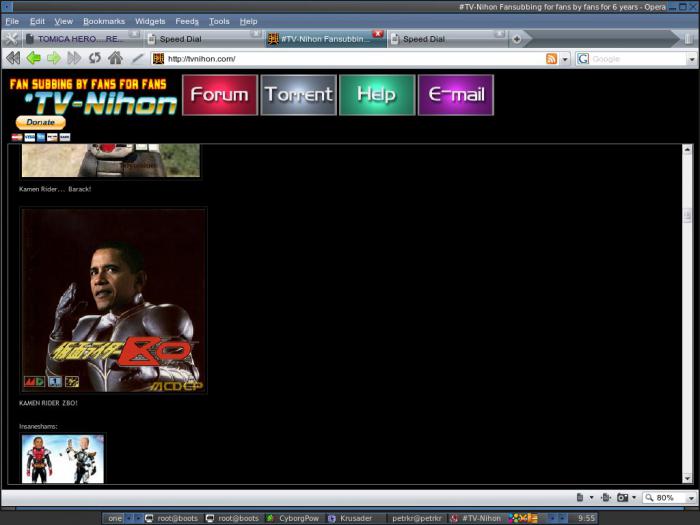
Task: Open the File menu
Action: pos(12,21)
